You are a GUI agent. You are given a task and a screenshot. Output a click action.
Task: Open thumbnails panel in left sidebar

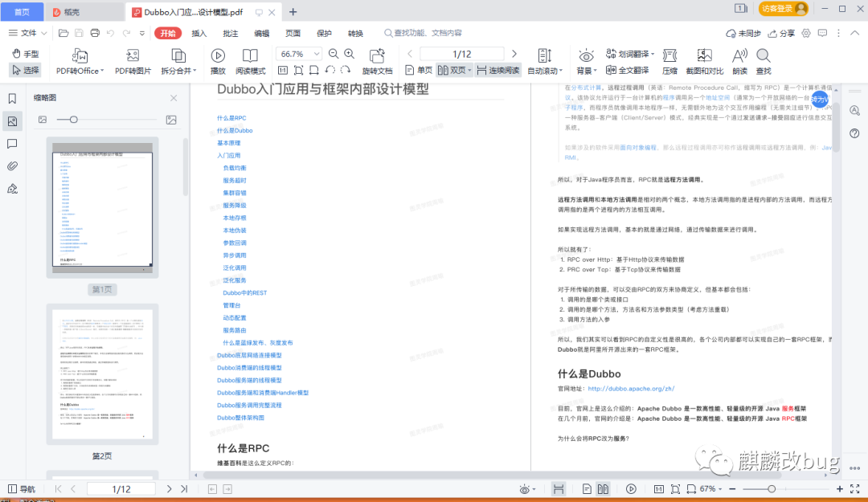click(12, 121)
